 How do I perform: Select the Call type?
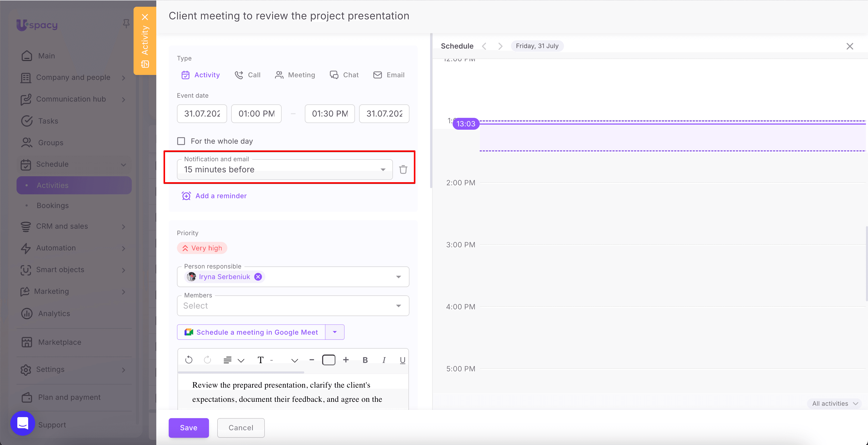248,75
